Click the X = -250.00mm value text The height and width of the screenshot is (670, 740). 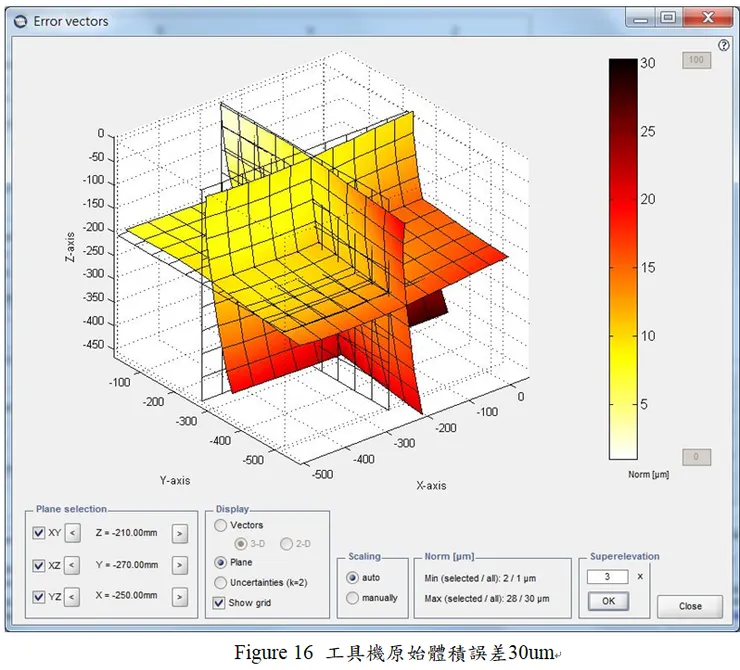click(x=126, y=595)
